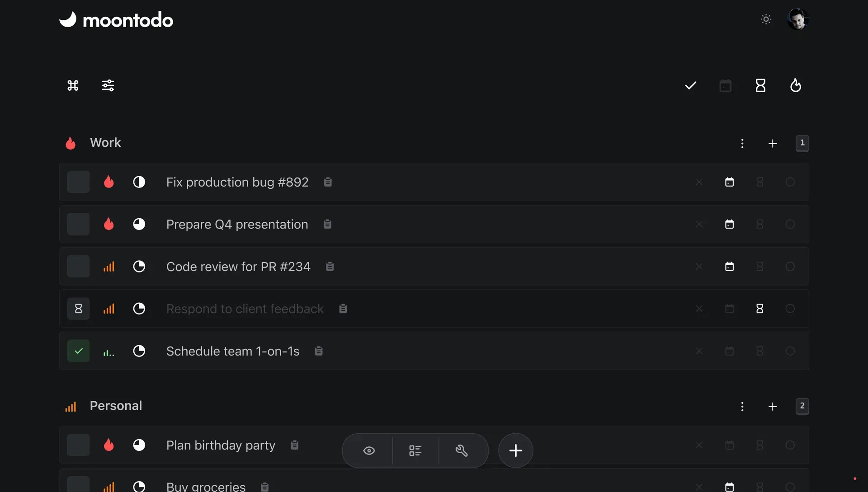The image size is (868, 492).
Task: Click the Work list title
Action: pyautogui.click(x=105, y=143)
